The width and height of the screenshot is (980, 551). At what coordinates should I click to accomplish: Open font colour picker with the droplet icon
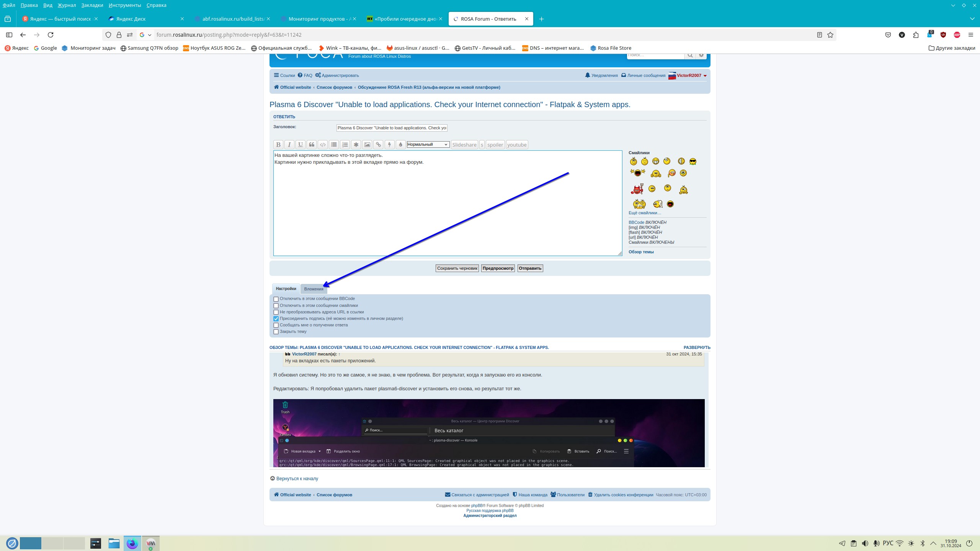click(400, 145)
